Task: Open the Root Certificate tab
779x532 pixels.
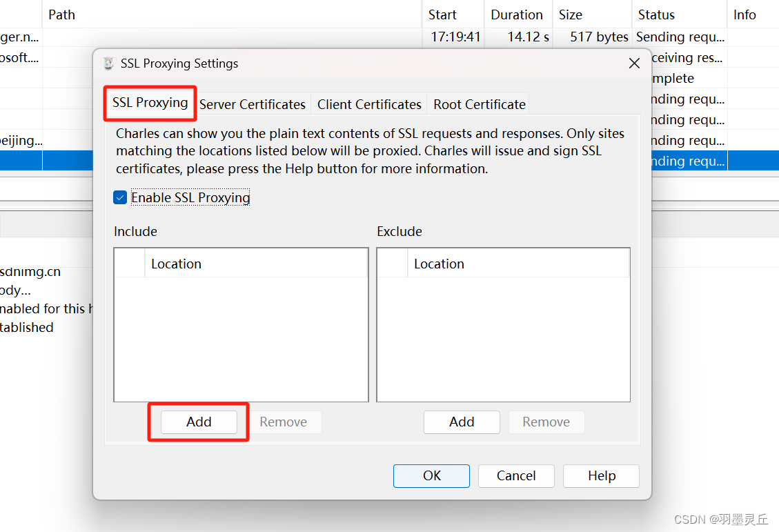Action: tap(480, 104)
